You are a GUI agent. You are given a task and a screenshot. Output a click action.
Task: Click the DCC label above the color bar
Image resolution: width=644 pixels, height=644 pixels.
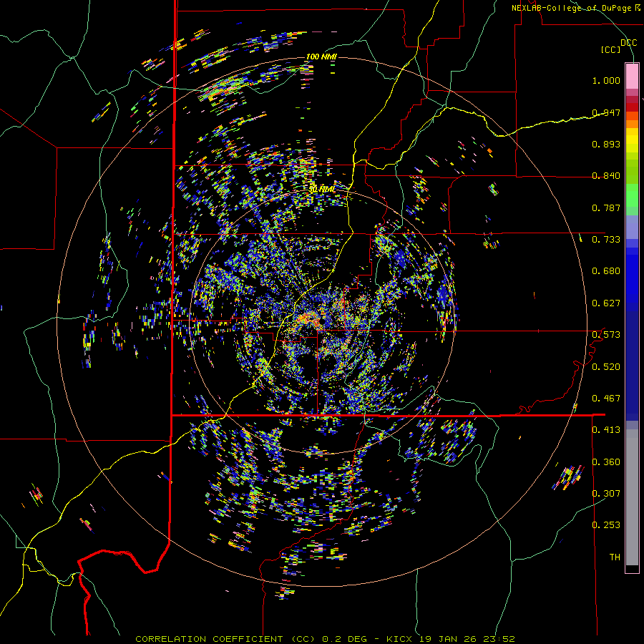click(x=628, y=43)
